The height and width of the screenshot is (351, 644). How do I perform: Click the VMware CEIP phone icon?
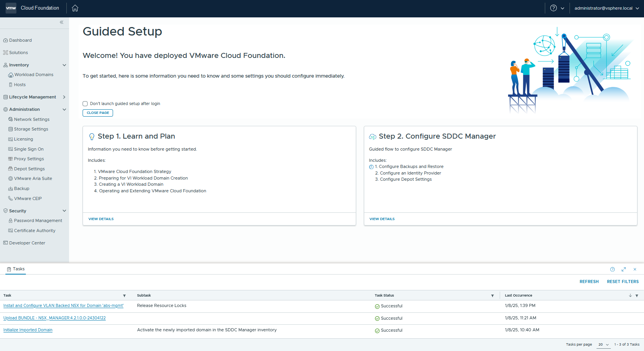tap(11, 199)
